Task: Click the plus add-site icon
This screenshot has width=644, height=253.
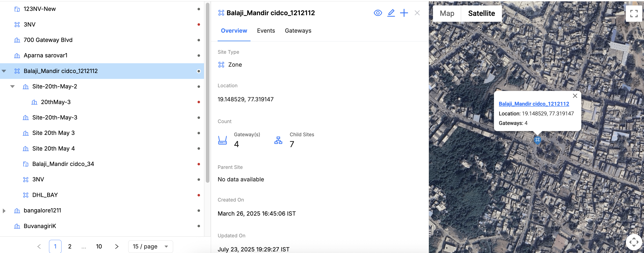Action: tap(404, 13)
